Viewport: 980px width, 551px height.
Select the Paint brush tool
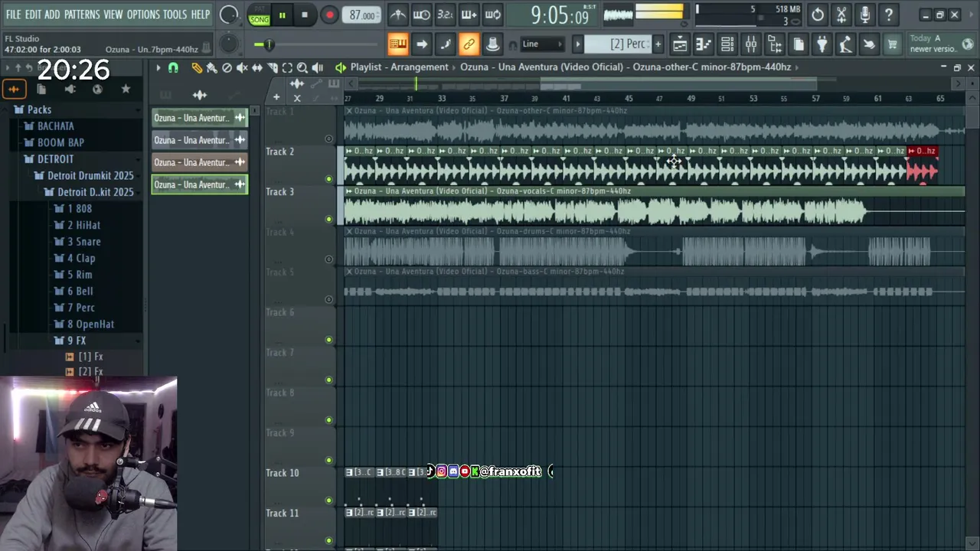tap(212, 67)
